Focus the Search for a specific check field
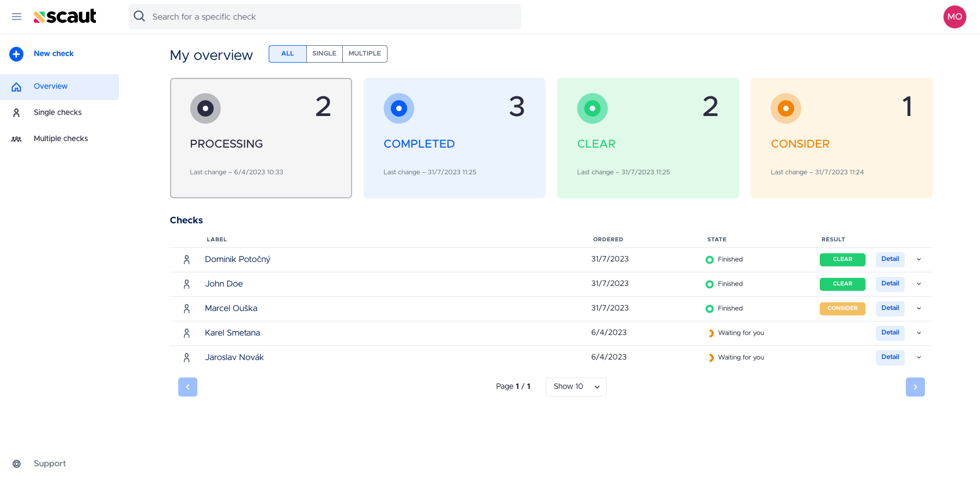Image resolution: width=980 pixels, height=481 pixels. tap(325, 17)
